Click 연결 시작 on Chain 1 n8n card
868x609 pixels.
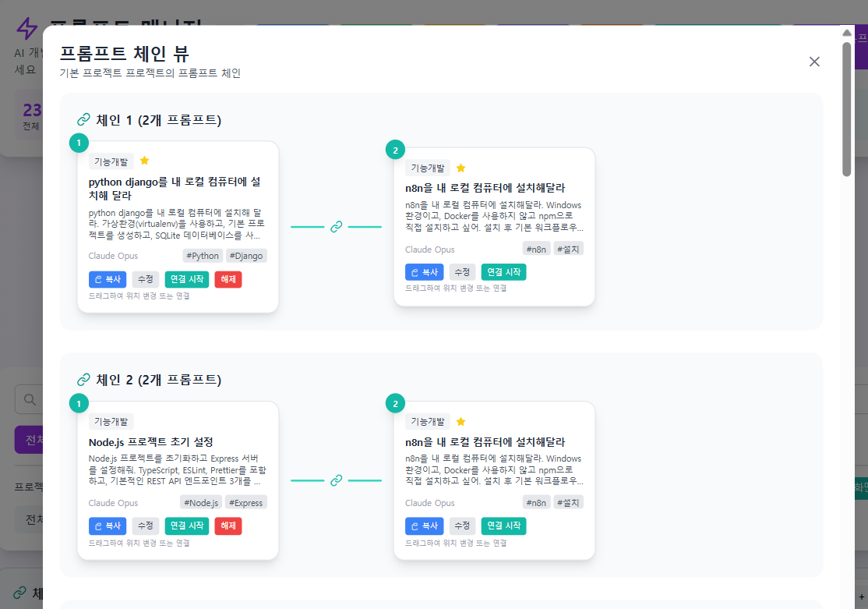click(503, 272)
